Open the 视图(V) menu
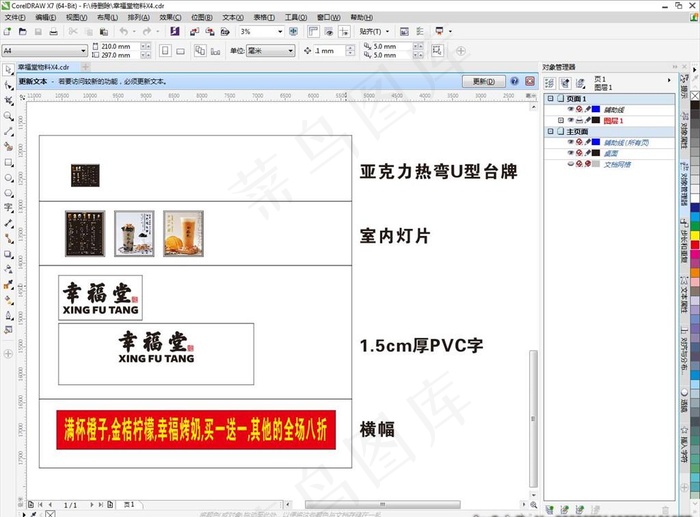 (76, 17)
